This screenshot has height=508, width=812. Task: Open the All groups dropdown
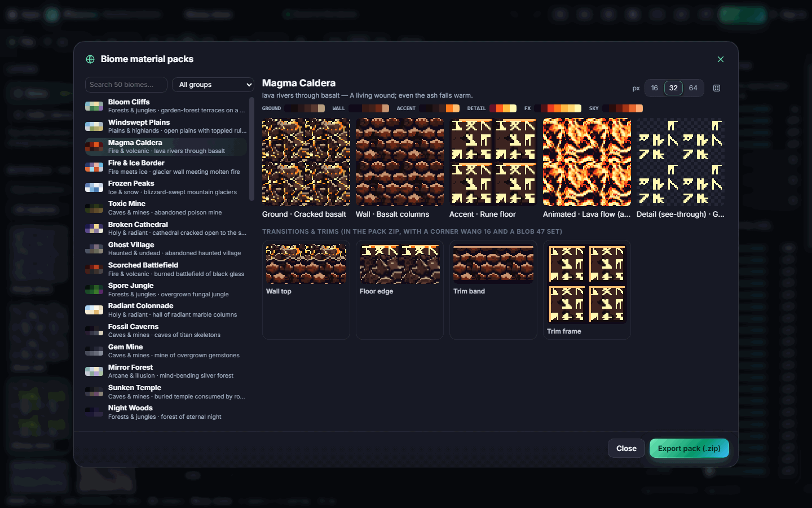[x=213, y=85]
